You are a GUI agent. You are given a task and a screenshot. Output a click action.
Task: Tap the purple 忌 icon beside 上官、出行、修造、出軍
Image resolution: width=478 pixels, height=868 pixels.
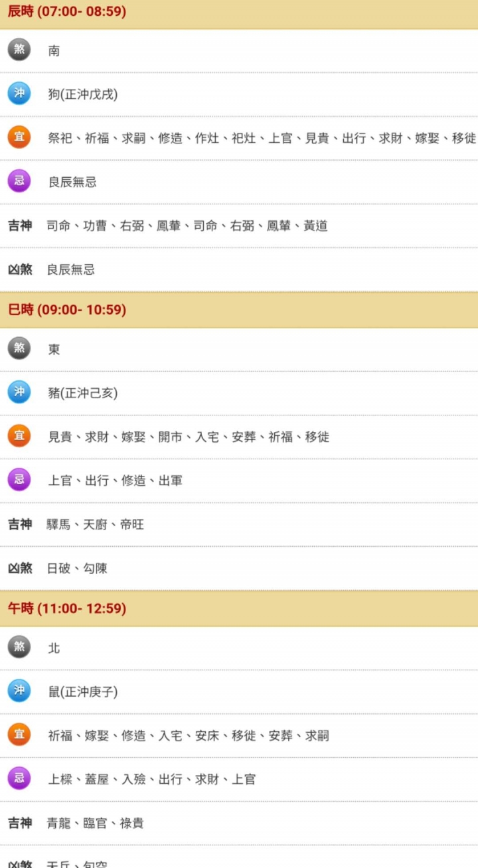pyautogui.click(x=19, y=480)
